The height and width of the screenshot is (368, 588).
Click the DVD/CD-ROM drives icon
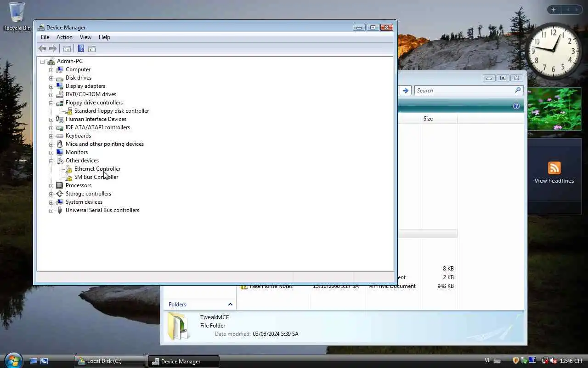pos(59,94)
